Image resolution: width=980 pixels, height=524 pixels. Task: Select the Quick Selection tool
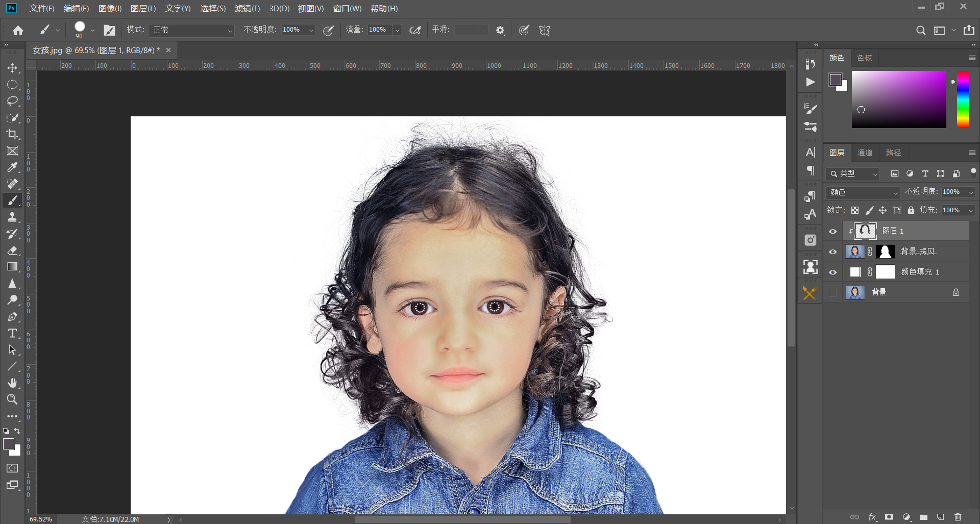point(12,118)
